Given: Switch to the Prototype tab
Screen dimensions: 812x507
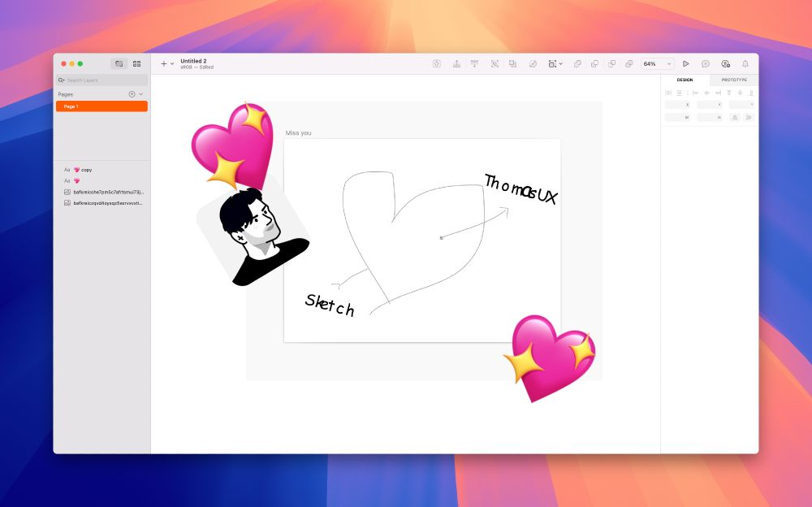Looking at the screenshot, I should coord(734,80).
